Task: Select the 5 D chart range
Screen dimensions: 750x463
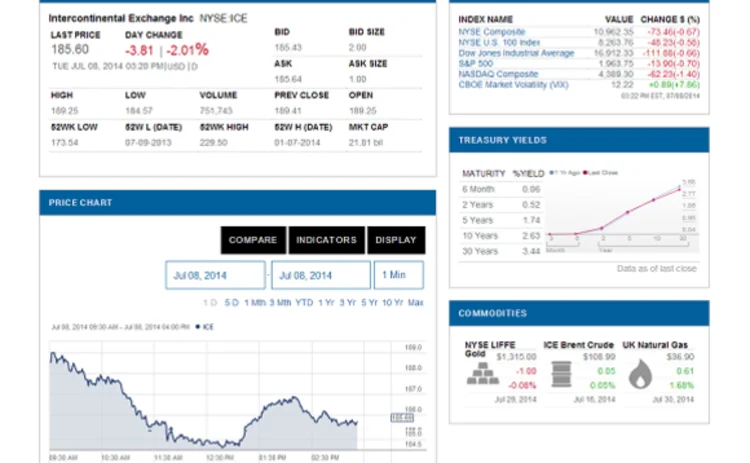Action: click(x=232, y=303)
